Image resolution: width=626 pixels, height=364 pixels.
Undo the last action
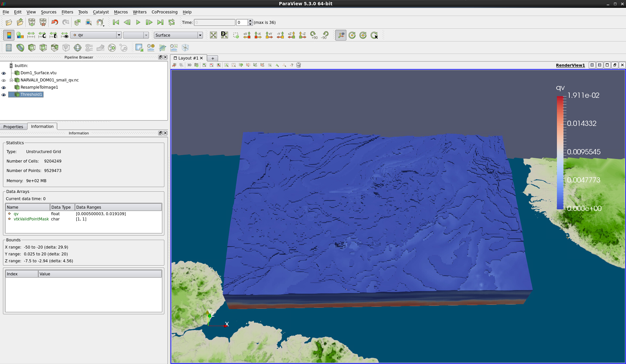point(54,22)
